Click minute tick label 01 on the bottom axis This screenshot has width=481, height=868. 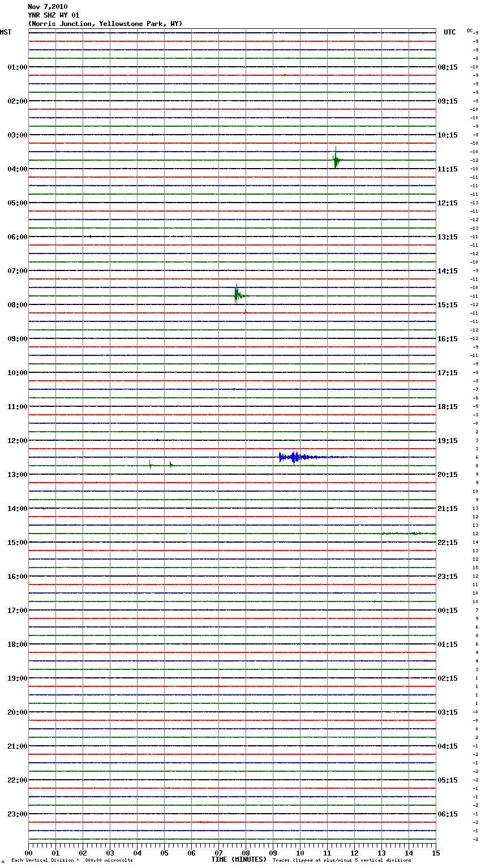click(x=55, y=853)
